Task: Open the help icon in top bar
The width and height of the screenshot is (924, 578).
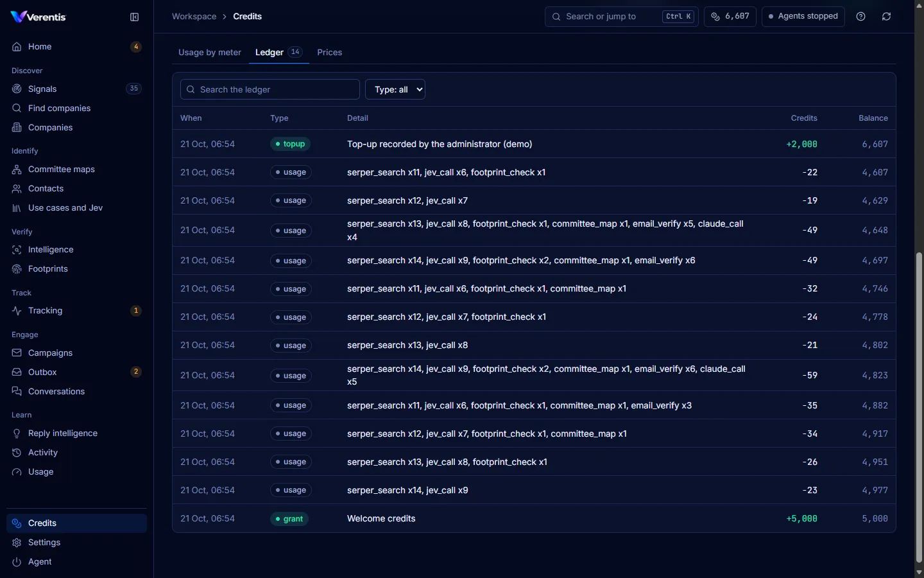Action: [x=861, y=17]
